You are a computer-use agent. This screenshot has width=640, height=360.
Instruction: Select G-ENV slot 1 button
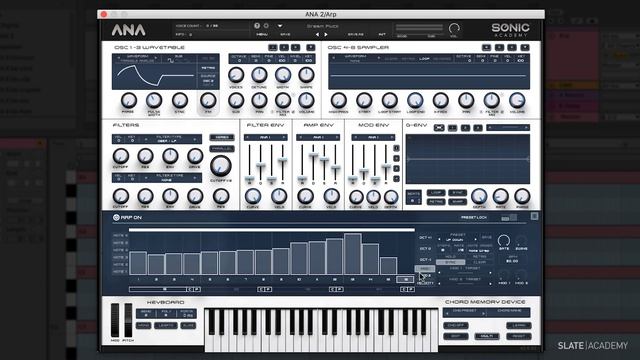point(452,128)
